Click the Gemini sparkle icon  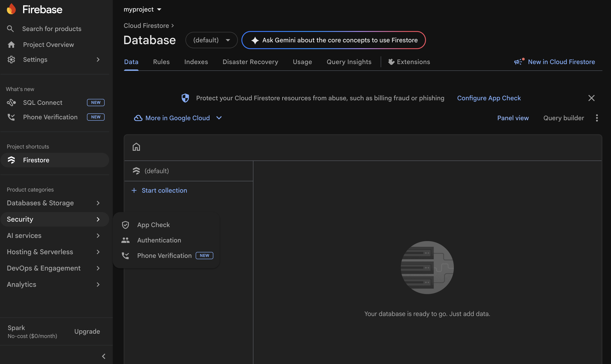pyautogui.click(x=255, y=40)
